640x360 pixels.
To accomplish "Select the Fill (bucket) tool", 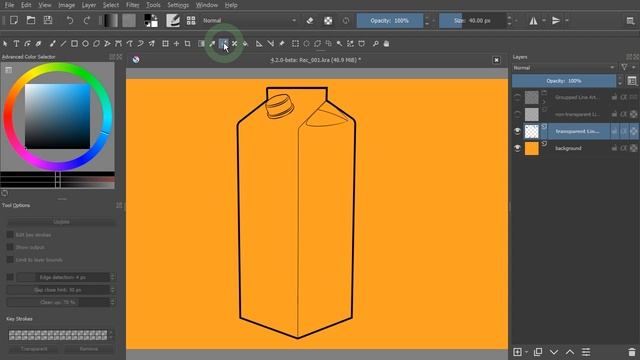I will 245,44.
